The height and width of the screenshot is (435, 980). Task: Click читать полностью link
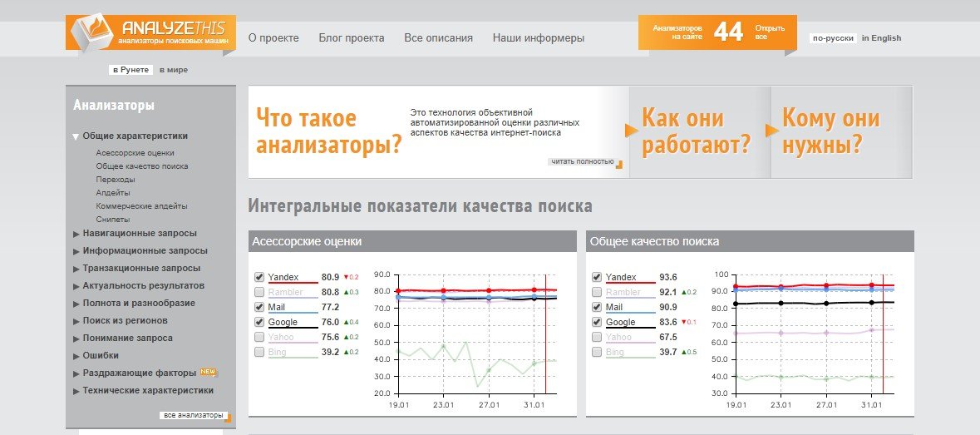pos(581,161)
